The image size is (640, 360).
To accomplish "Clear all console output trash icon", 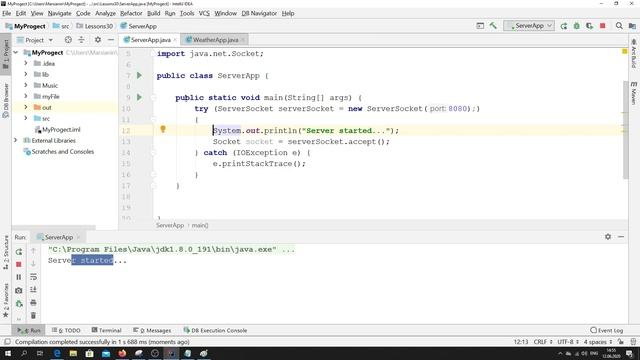I will (33, 315).
